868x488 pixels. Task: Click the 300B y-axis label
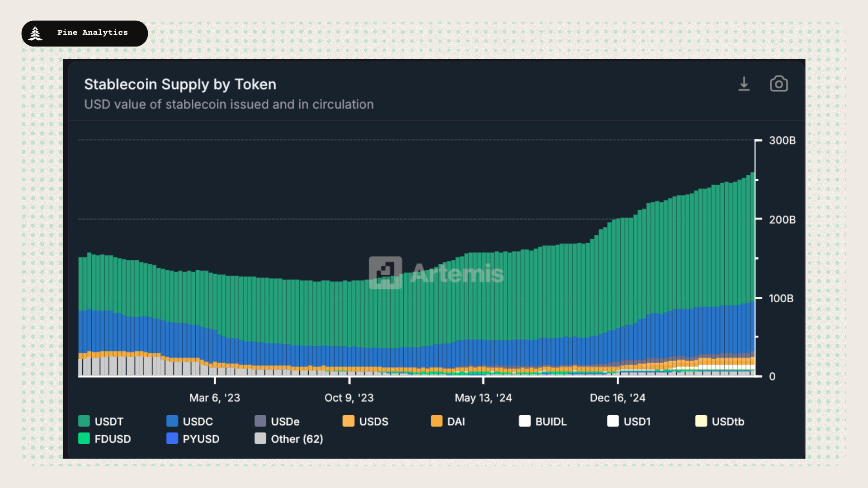pyautogui.click(x=782, y=141)
